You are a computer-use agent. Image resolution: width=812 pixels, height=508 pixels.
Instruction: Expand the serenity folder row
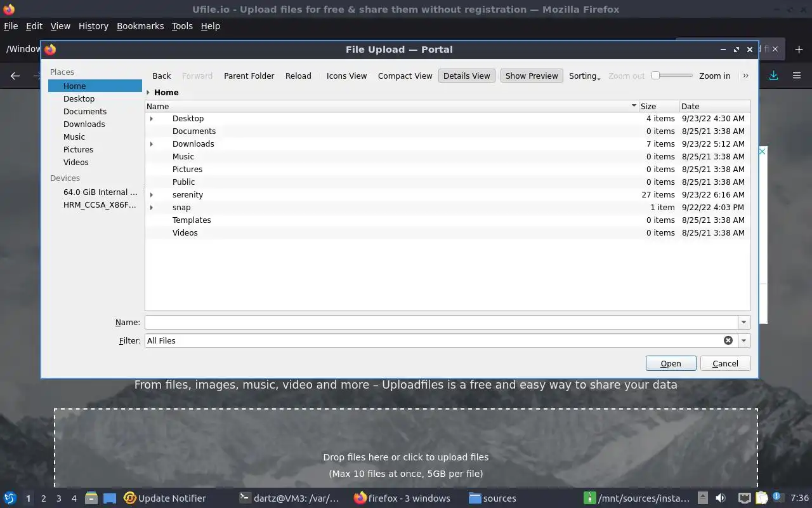point(151,195)
